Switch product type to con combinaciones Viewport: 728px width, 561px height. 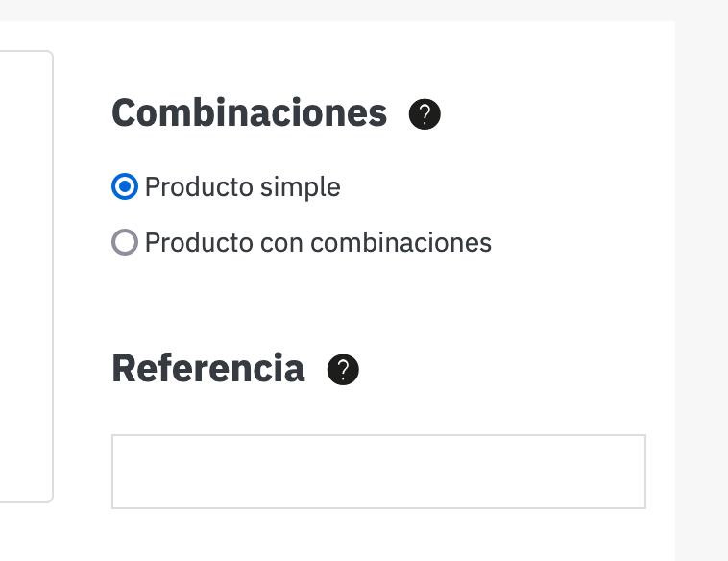125,243
